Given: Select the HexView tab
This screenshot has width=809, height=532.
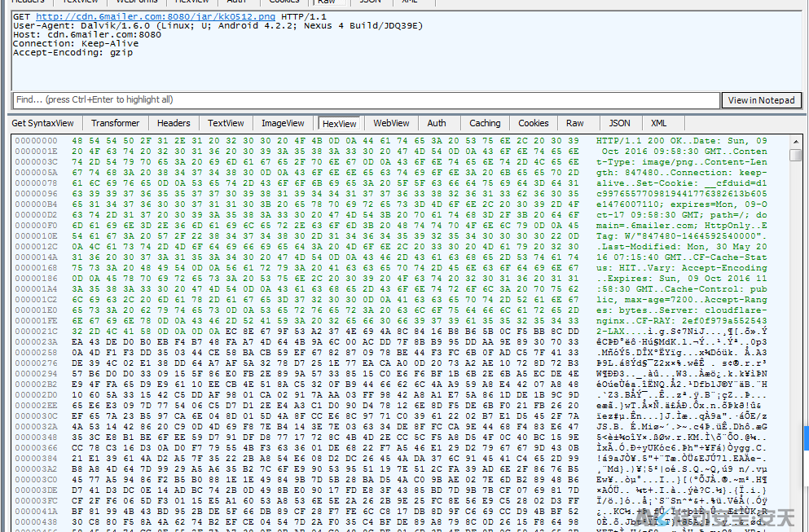Looking at the screenshot, I should (x=340, y=124).
